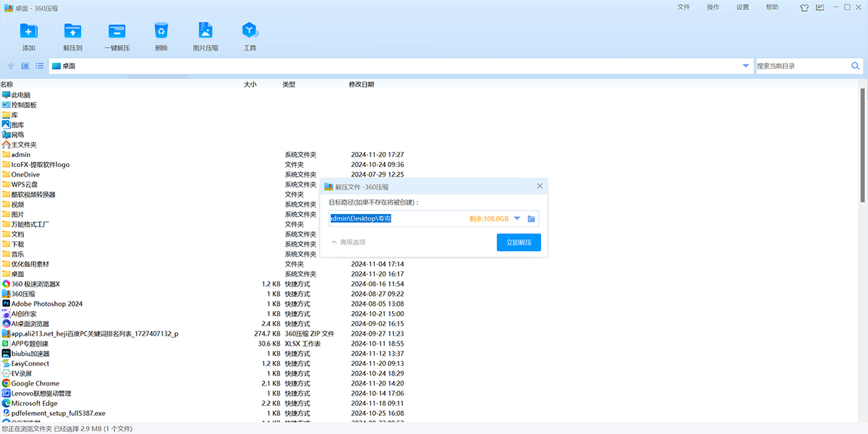
Task: Click the 添加 (Add) toolbar icon
Action: coord(28,31)
